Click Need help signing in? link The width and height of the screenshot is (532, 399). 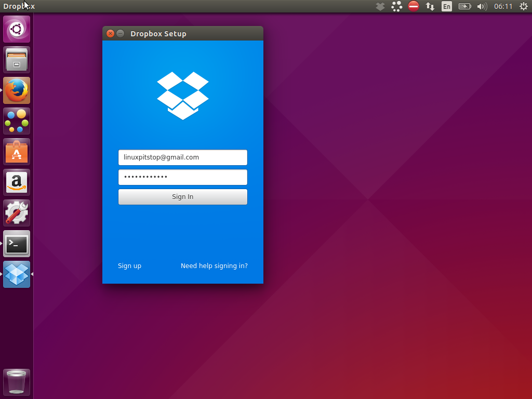pos(214,265)
